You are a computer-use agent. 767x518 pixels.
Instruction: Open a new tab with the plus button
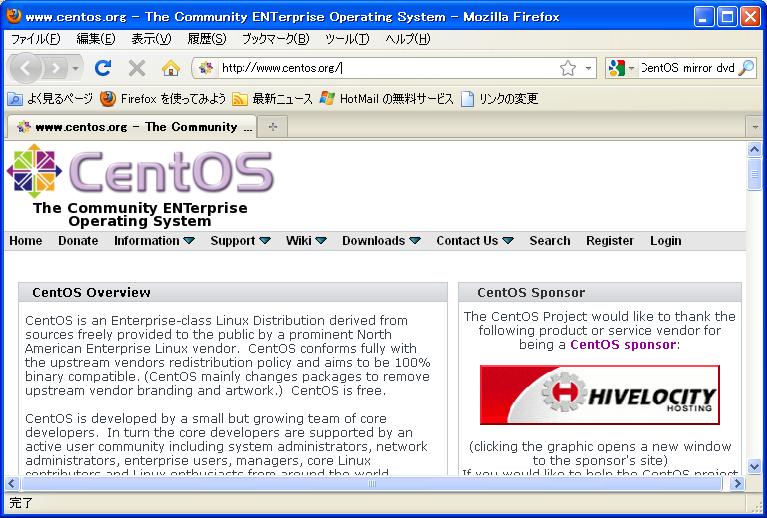click(x=272, y=127)
